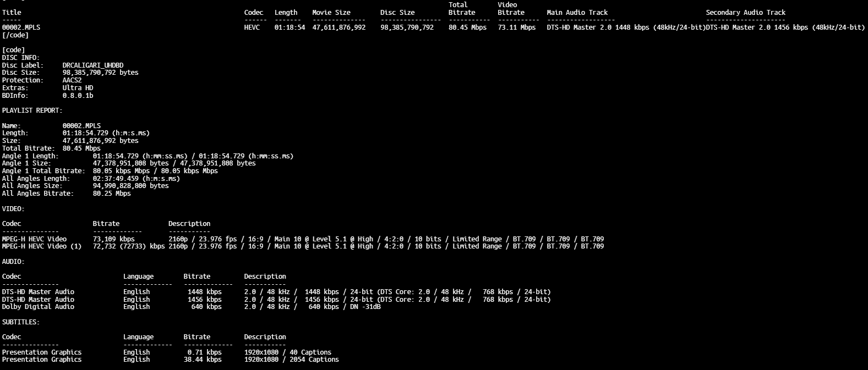Click the BDInfo version 0.8.0.1b text
Image resolution: width=868 pixels, height=370 pixels.
tap(78, 96)
